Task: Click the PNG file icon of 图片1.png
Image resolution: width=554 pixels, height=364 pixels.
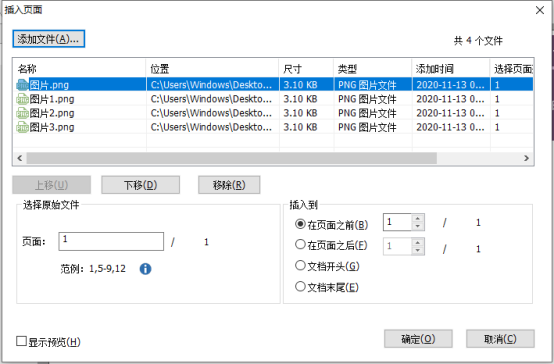Action: [22, 99]
